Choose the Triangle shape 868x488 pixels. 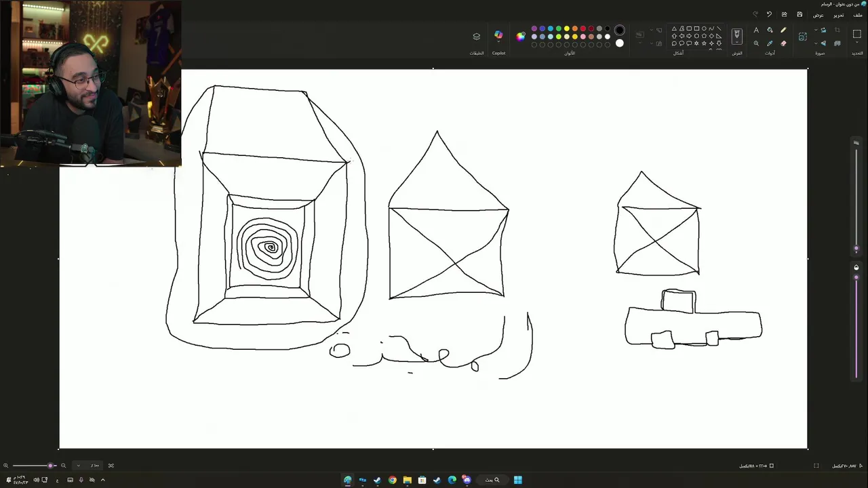coord(675,28)
